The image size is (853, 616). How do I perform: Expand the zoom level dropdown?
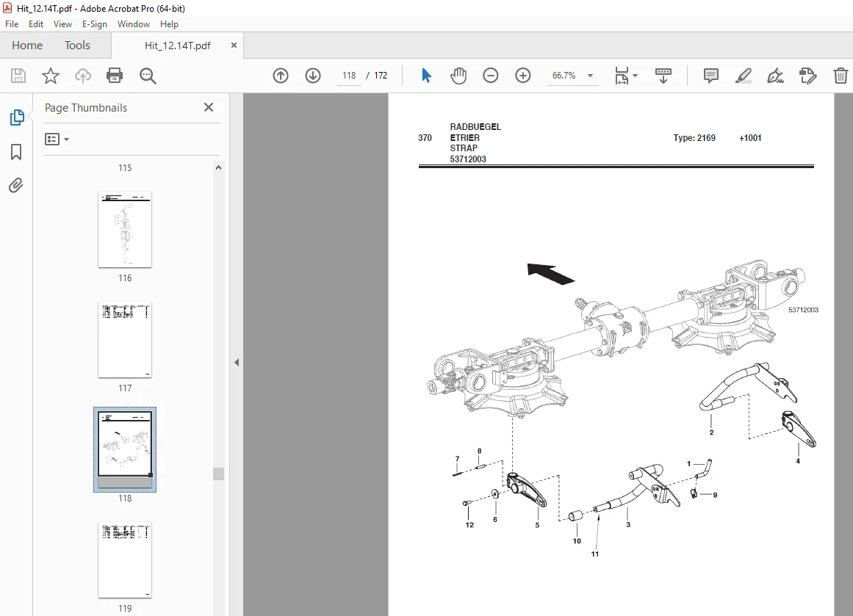pos(590,76)
